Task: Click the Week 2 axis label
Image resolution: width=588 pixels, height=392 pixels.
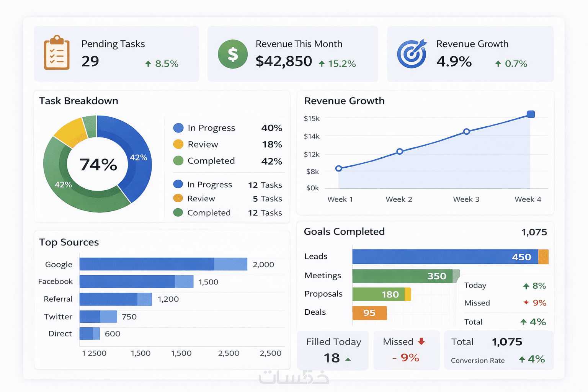Action: pos(399,199)
